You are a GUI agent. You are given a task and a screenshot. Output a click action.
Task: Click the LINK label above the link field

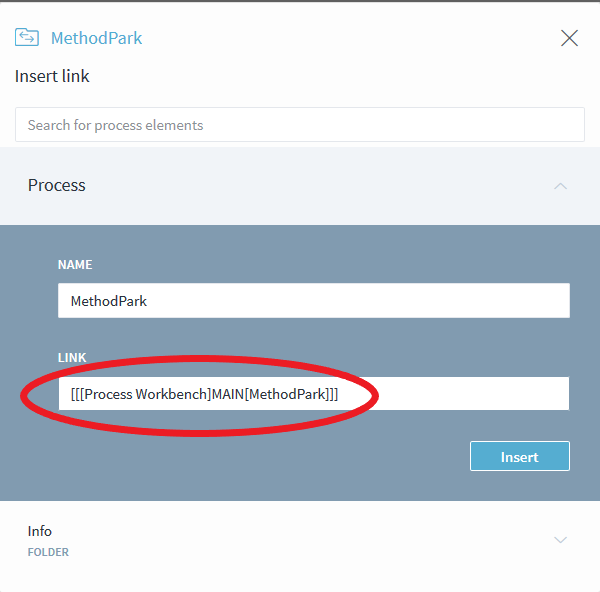pos(72,358)
